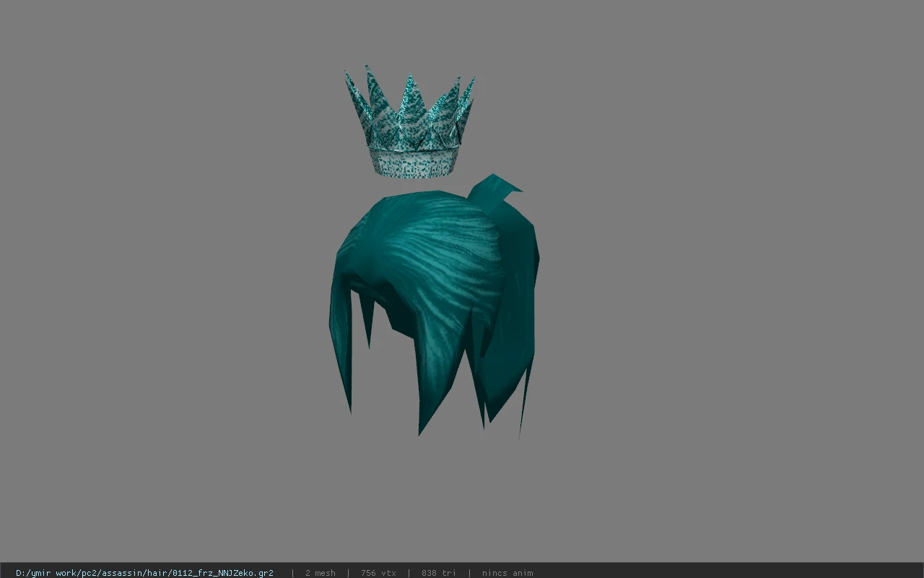Select the crown mesh in the viewport
This screenshot has width=924, height=578.
click(x=410, y=123)
